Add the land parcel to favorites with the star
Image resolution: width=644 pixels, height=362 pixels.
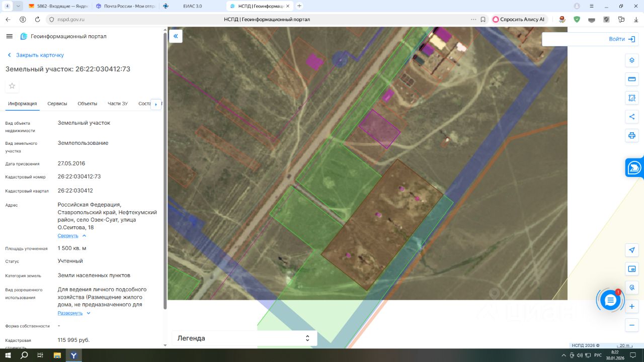12,86
